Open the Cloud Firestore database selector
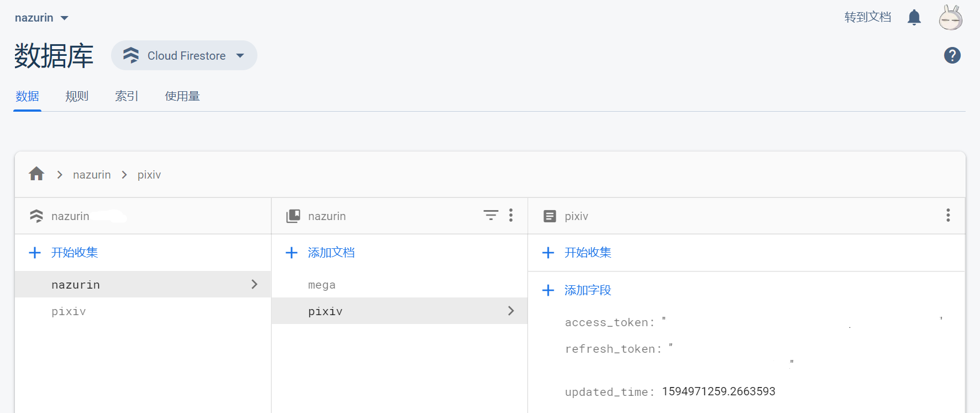980x413 pixels. point(184,55)
